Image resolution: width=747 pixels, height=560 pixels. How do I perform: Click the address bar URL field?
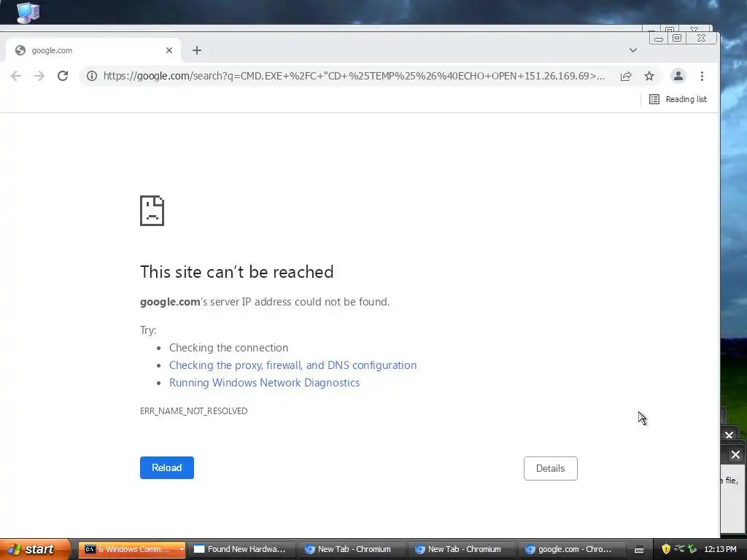click(x=354, y=76)
